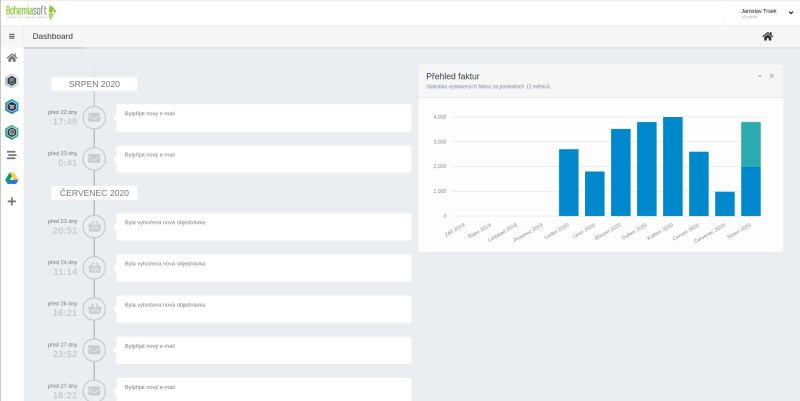Open the new e-mail entry from 0:41
Viewport: 800px width, 401px height.
[263, 158]
